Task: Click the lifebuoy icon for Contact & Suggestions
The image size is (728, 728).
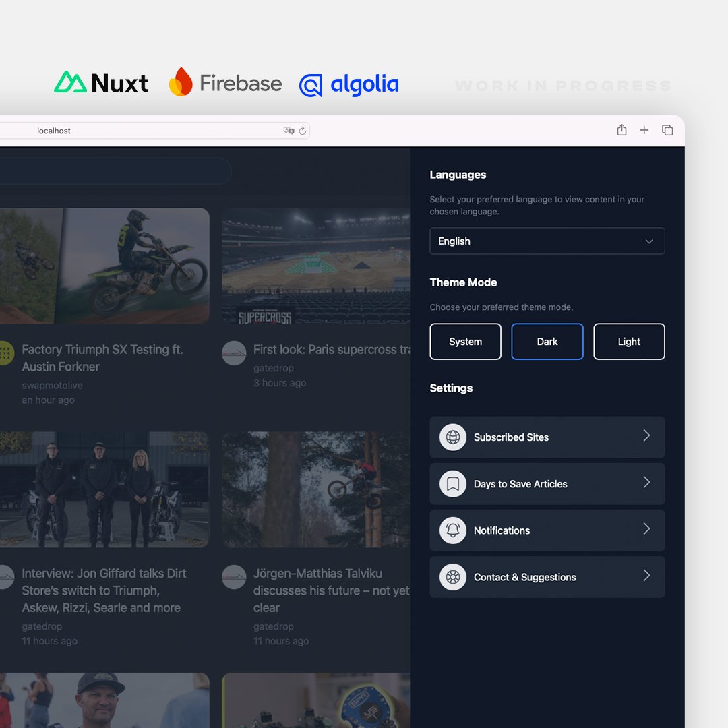Action: pos(453,577)
